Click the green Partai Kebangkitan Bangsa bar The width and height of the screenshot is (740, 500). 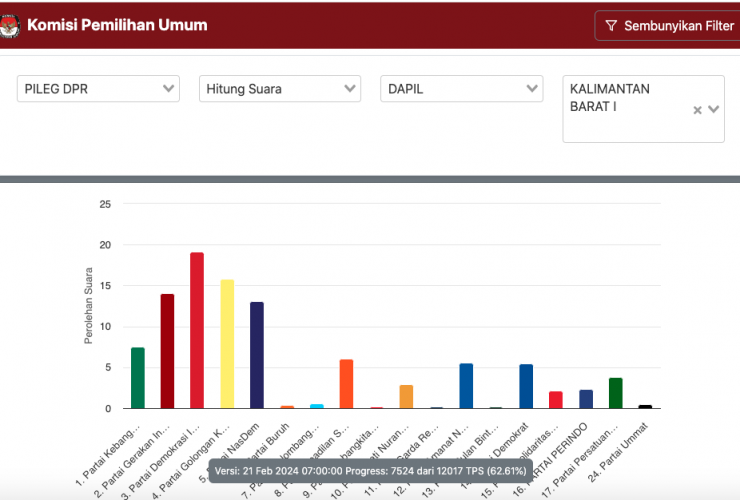pos(138,378)
